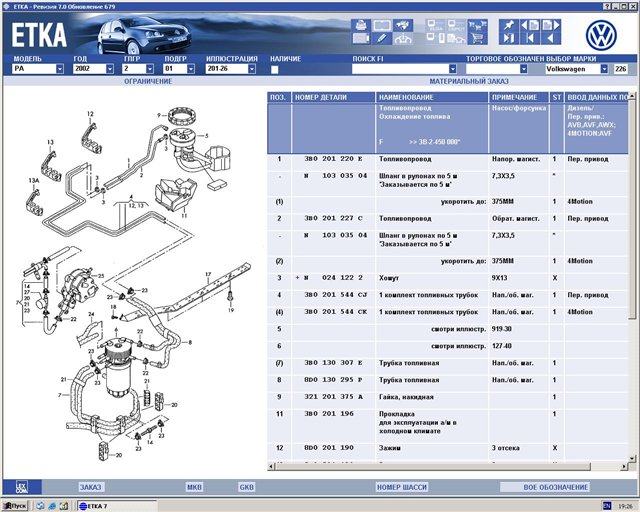Open the ИЛЛЮСТРАЦИЯ dropdown
The width and height of the screenshot is (640, 512).
point(252,69)
